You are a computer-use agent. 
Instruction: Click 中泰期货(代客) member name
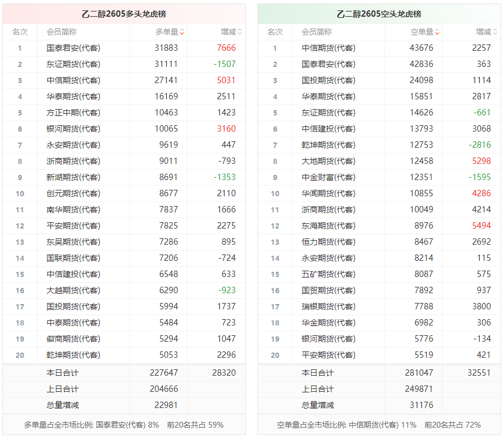coord(73,323)
